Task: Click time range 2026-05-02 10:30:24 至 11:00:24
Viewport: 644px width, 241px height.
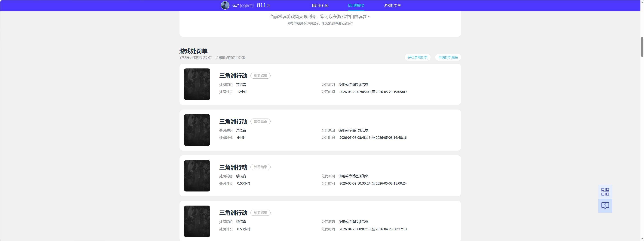Action: 373,183
